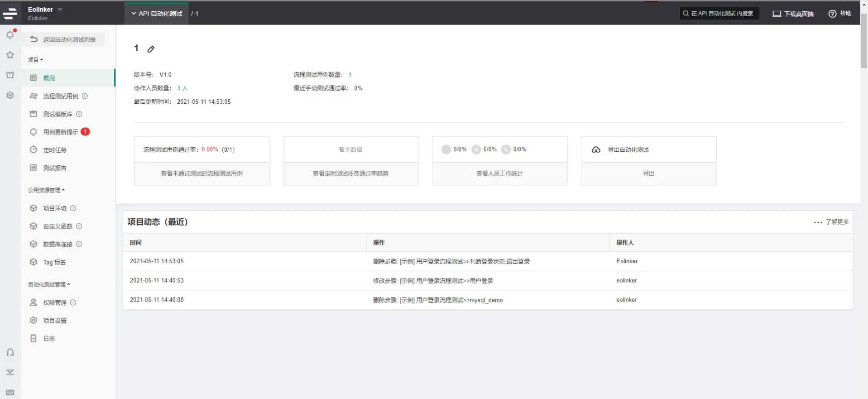Open the left rail settings hexagon icon
Image resolution: width=868 pixels, height=399 pixels.
[x=10, y=95]
